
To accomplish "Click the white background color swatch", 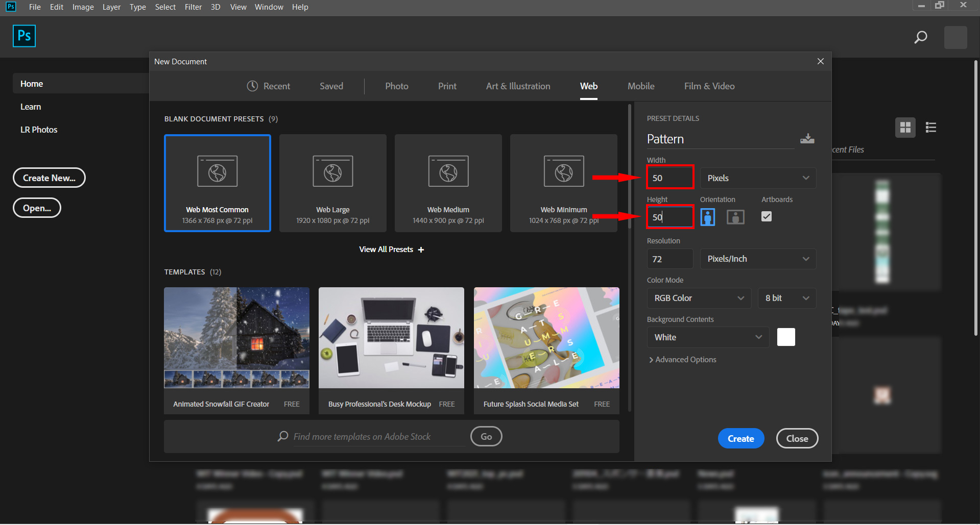I will 785,337.
